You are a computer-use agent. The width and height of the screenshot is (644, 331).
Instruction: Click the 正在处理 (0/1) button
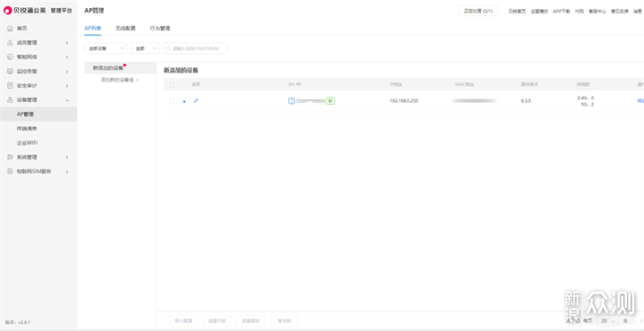(478, 11)
